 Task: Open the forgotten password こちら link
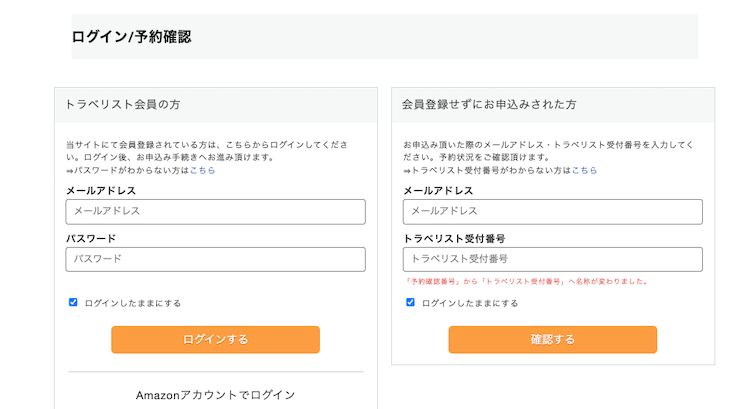click(203, 171)
